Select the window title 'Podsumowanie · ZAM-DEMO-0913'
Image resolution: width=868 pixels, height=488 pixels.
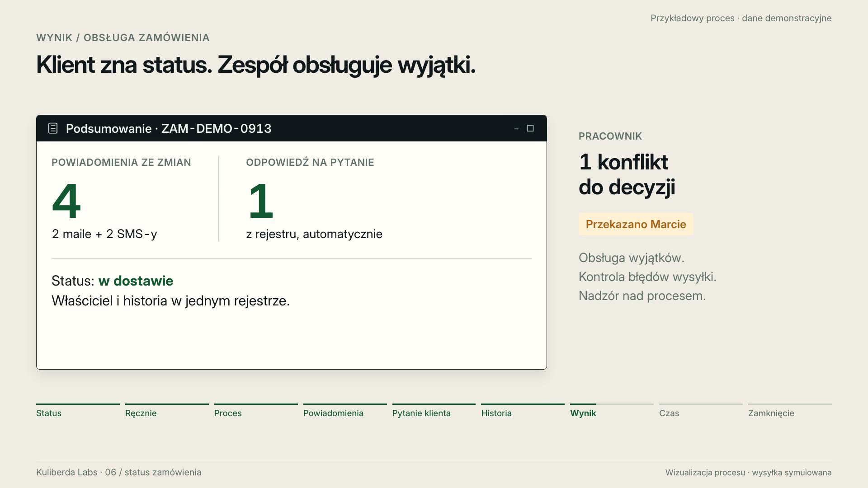tap(169, 128)
